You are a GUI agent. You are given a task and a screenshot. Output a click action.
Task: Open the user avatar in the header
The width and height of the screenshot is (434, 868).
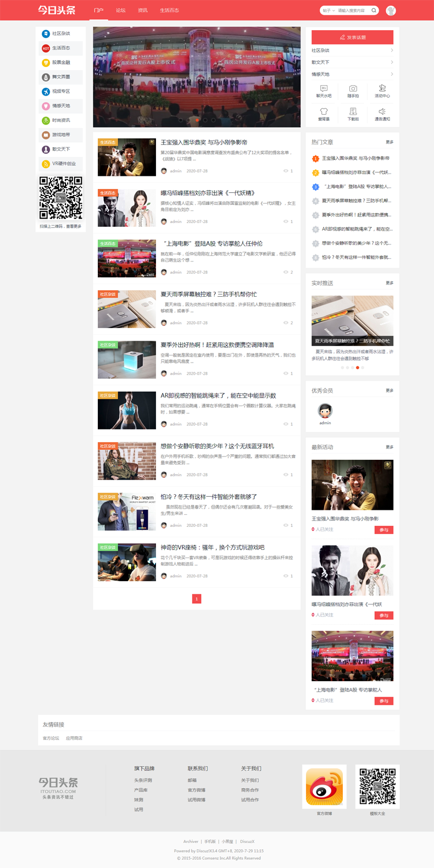(391, 10)
